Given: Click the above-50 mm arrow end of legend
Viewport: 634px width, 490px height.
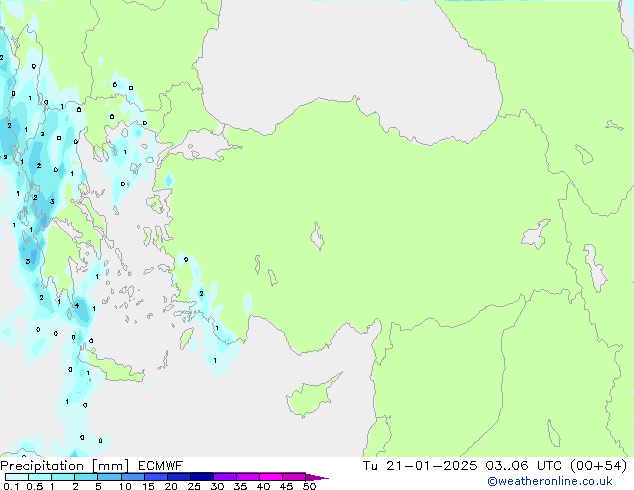Looking at the screenshot, I should click(317, 477).
